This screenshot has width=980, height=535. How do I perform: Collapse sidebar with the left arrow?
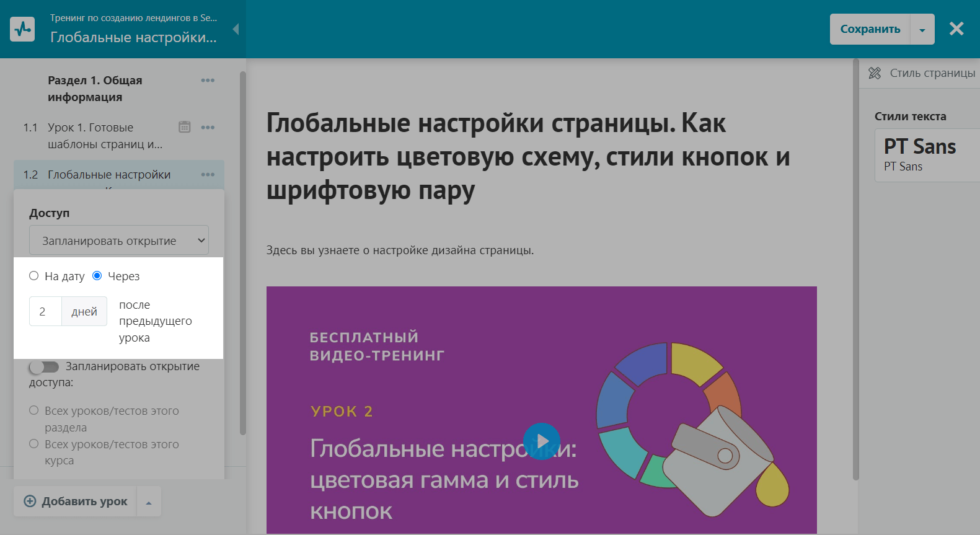click(236, 29)
